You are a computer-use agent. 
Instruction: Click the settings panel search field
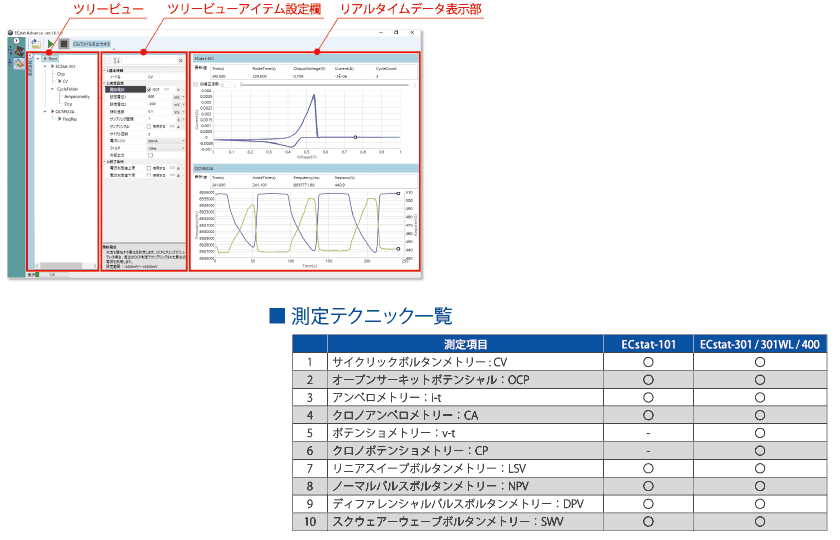coord(149,61)
